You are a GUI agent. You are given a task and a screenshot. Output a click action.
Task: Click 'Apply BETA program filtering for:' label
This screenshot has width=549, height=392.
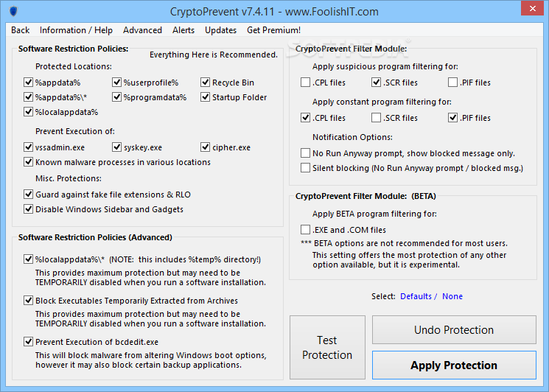tap(374, 214)
